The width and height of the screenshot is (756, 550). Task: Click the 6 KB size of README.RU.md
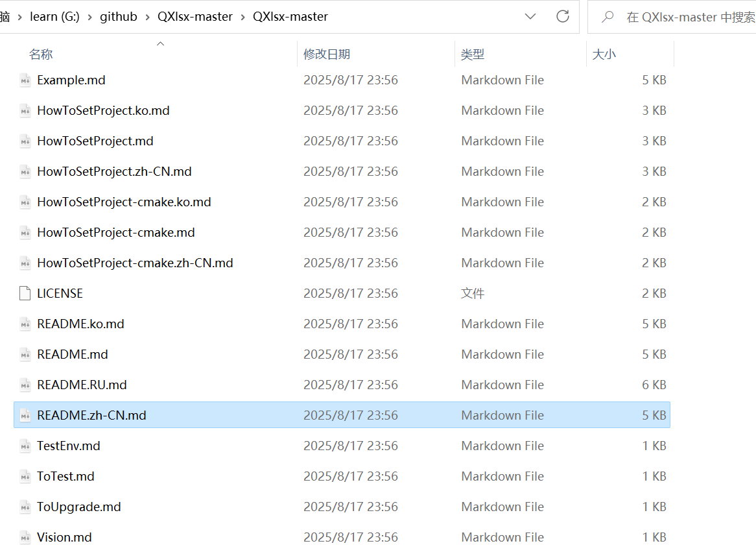click(654, 385)
